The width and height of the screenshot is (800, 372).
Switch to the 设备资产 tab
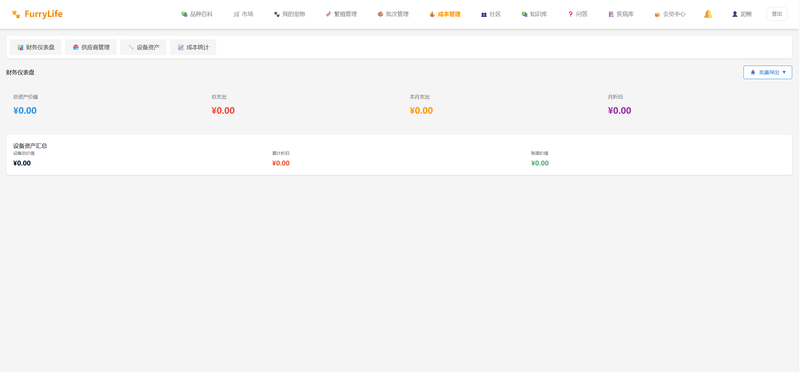pyautogui.click(x=143, y=47)
